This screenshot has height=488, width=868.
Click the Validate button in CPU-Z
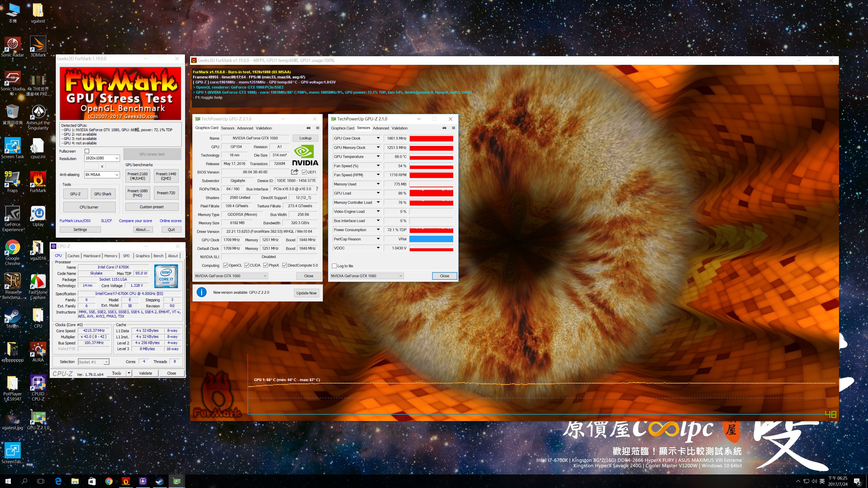[146, 373]
